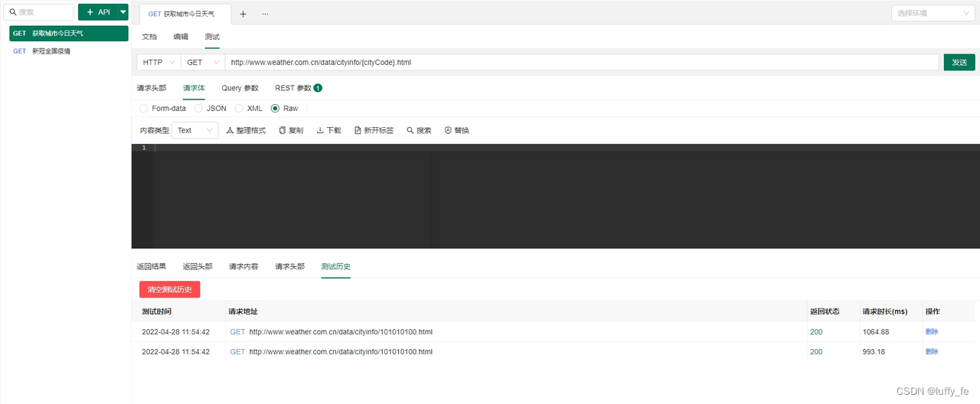Screen dimensions: 980x404
Task: Open history URL in 1064.88 ms row
Action: (x=341, y=331)
